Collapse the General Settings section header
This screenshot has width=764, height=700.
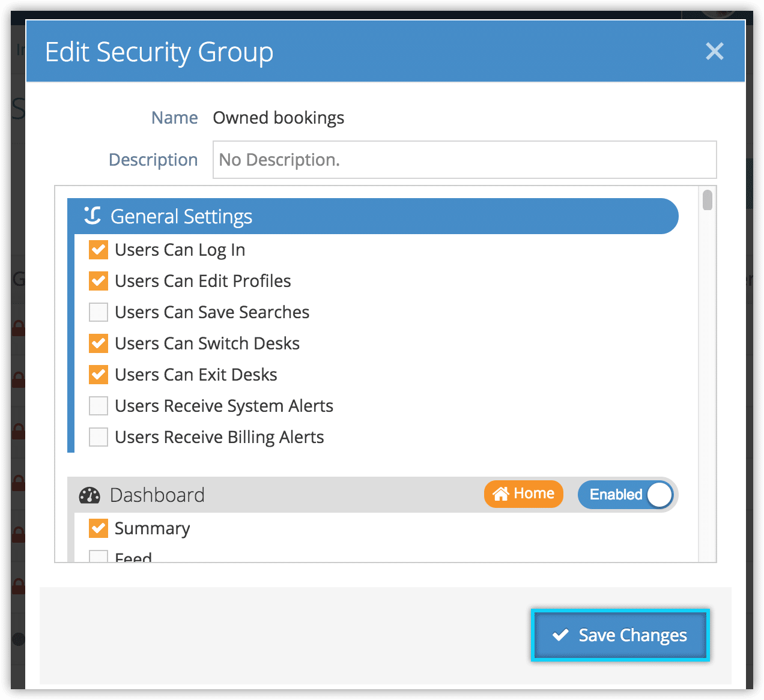[372, 216]
